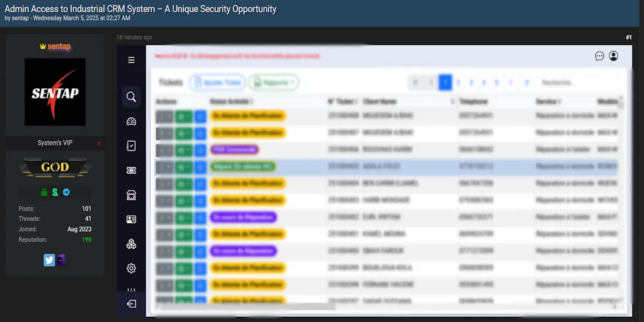Screen dimensions: 644x322
Task: Click the PDR Commandé status badge
Action: pos(234,150)
